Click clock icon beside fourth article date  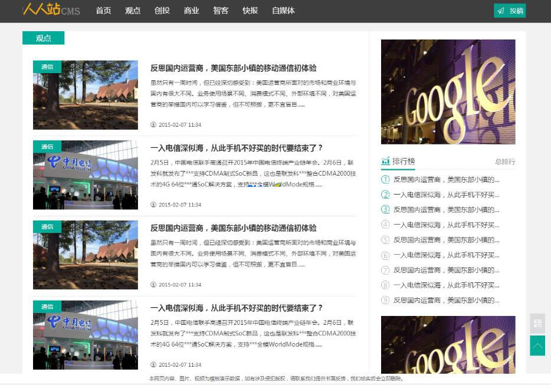tap(153, 365)
